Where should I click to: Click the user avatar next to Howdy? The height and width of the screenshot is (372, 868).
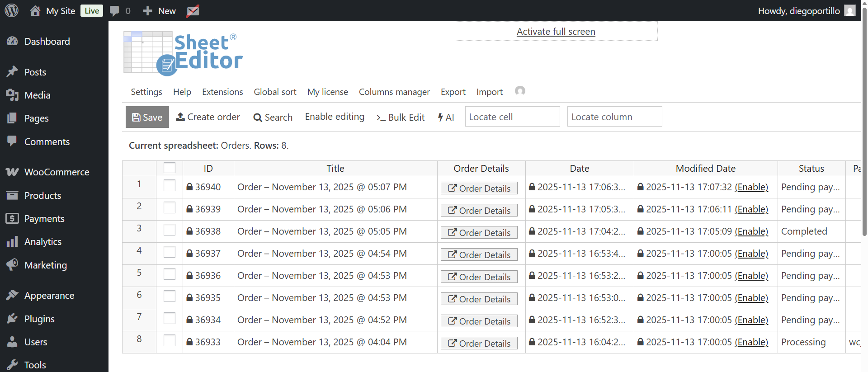coord(850,11)
